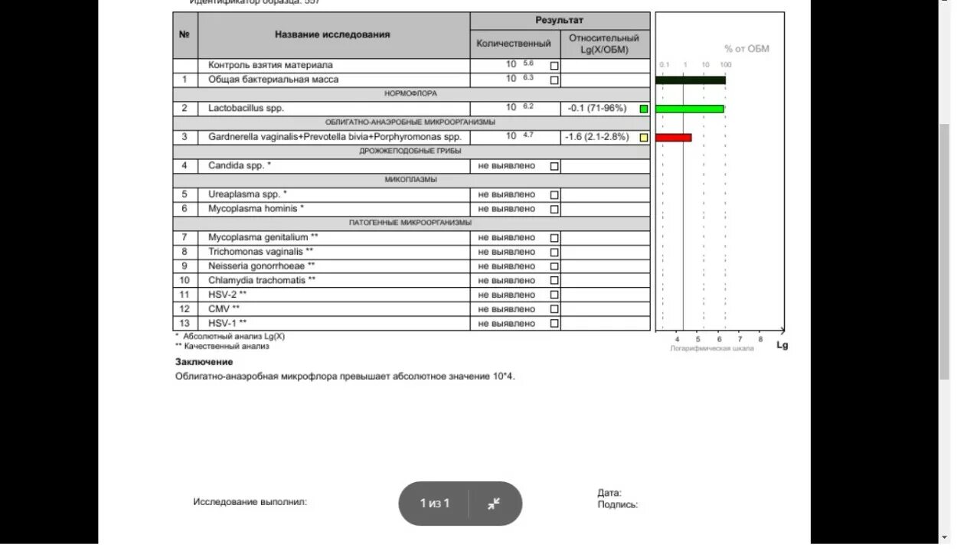Click the dark total bacterial mass bar
Screen dimensions: 980x551
(691, 80)
